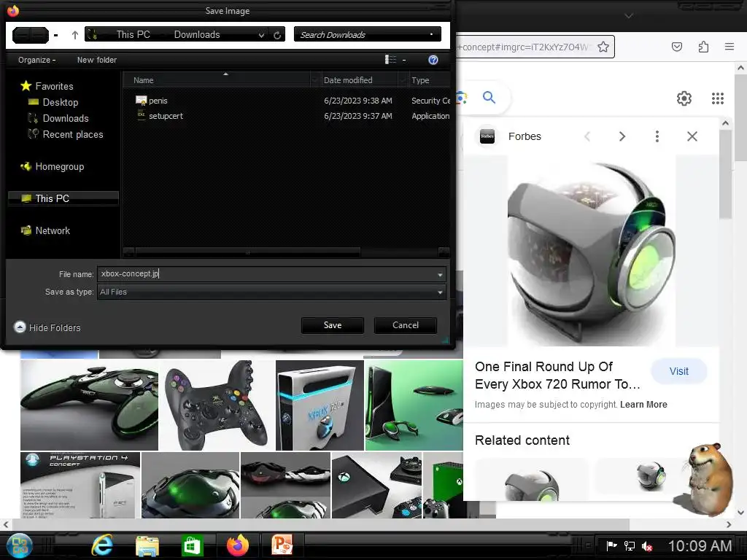
Task: Change the file view layout icon
Action: (x=391, y=60)
